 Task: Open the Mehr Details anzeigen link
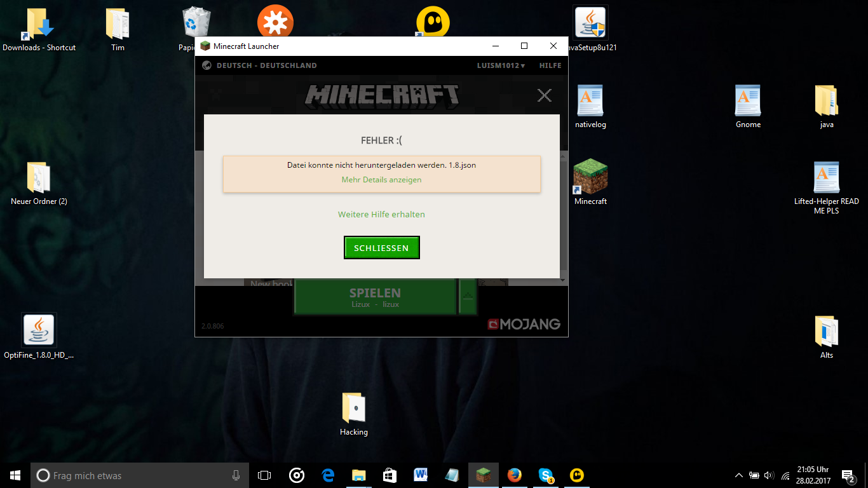click(381, 180)
